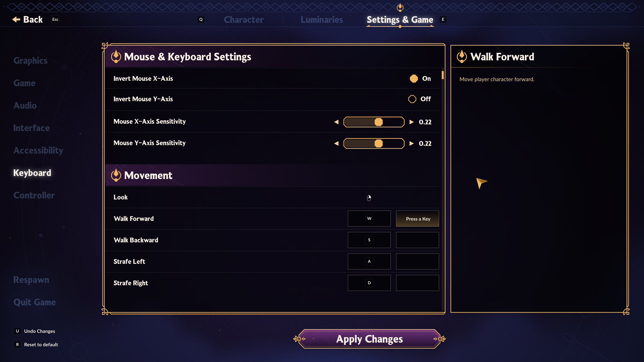Decrease Mouse X-Axis Sensitivity with left arrow
This screenshot has height=362, width=644.
337,122
